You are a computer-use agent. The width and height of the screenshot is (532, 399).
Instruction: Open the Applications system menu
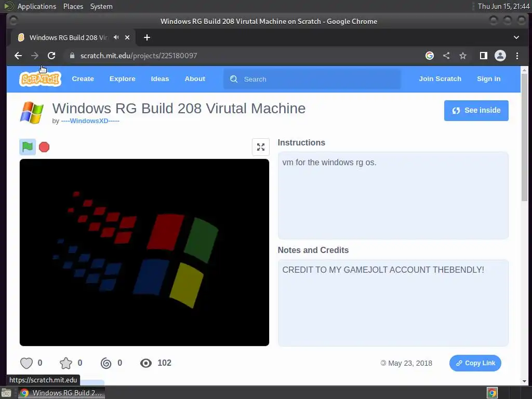tap(37, 6)
